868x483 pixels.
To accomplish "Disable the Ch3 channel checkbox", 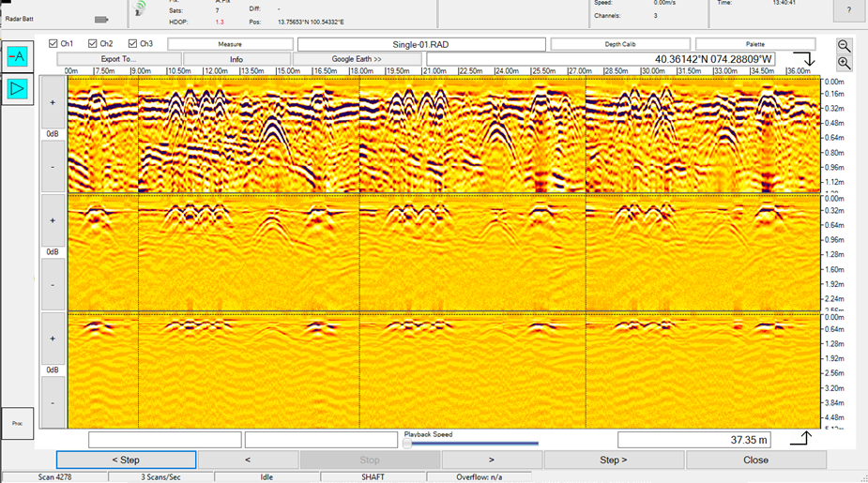I will coord(133,44).
